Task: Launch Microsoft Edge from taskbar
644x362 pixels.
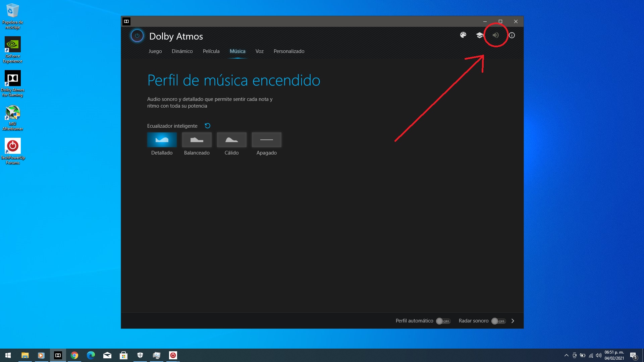Action: click(x=91, y=355)
